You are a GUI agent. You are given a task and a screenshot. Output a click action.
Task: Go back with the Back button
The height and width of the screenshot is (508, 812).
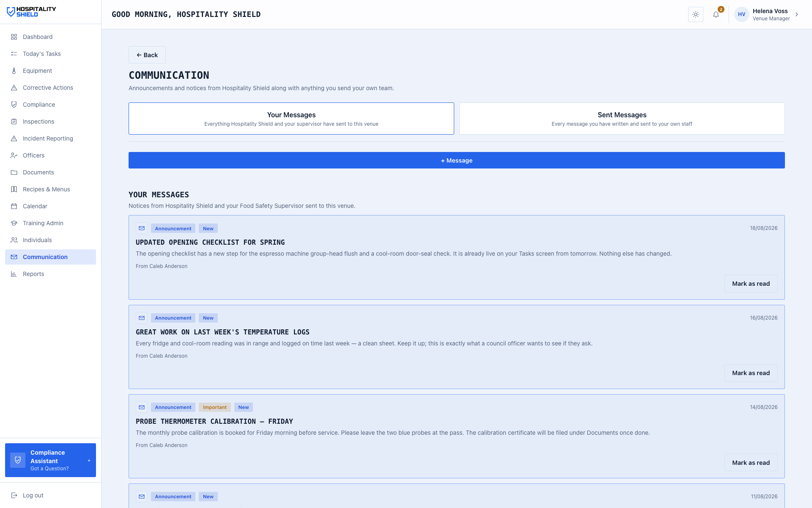[147, 55]
